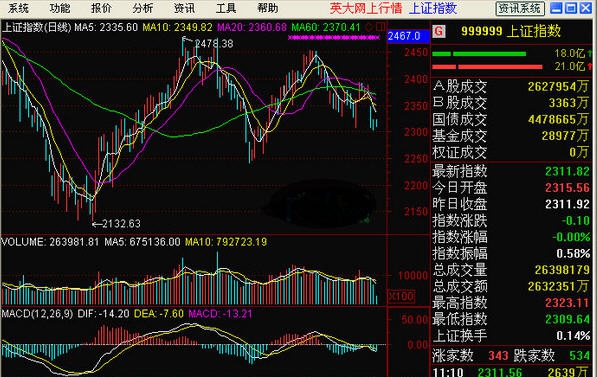
Task: Click the 上证换手 0.14% row
Action: point(511,335)
